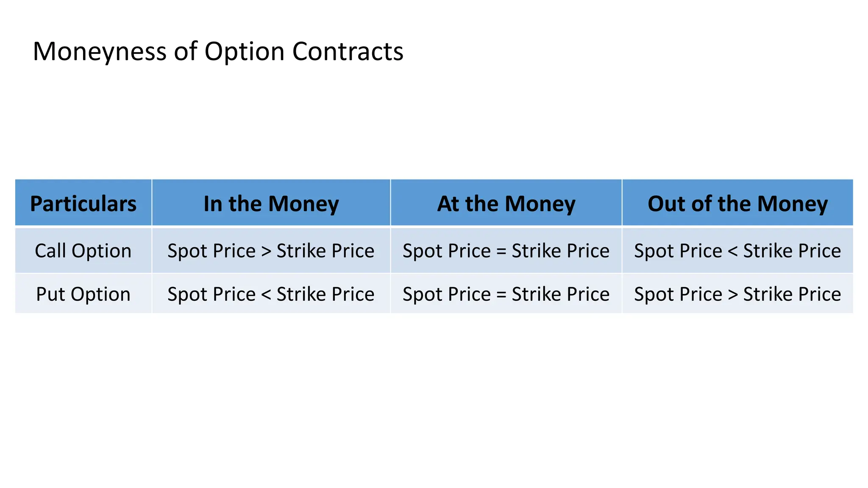This screenshot has height=488, width=868.
Task: Click the In the Money header cell
Action: coord(271,204)
